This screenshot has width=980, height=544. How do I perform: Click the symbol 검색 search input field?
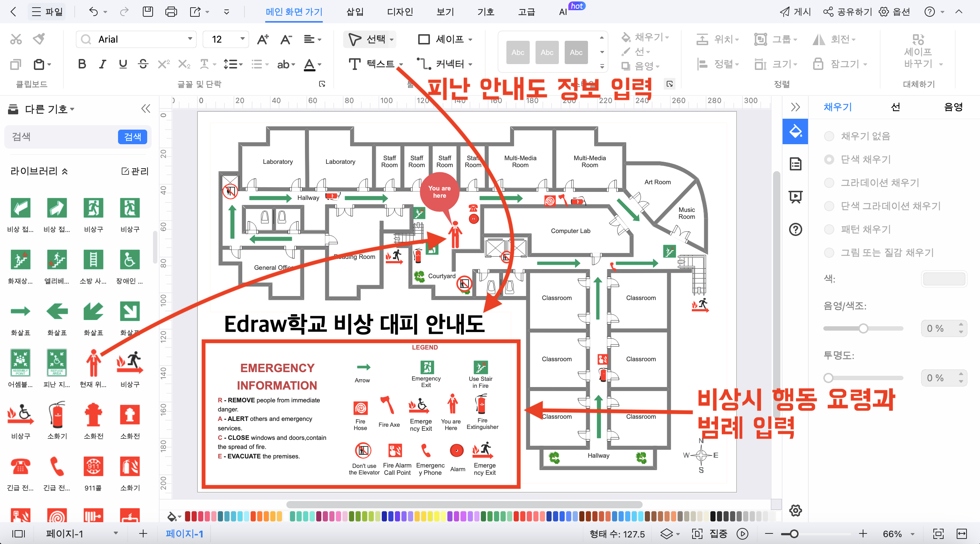point(62,137)
